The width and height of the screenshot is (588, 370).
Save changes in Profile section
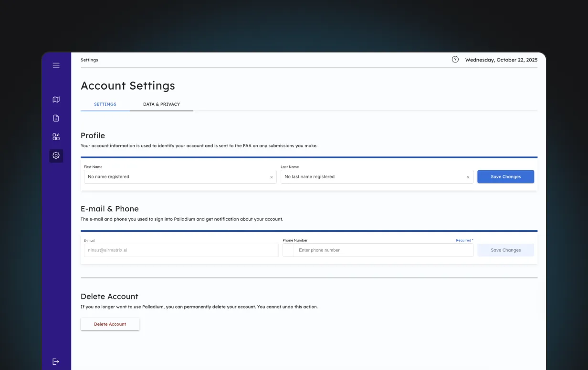click(x=506, y=176)
